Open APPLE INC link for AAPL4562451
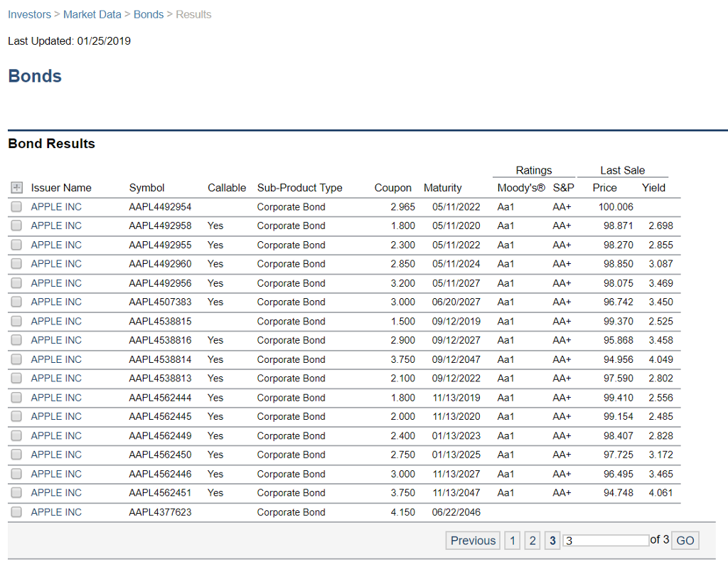728x577 pixels. (x=56, y=492)
